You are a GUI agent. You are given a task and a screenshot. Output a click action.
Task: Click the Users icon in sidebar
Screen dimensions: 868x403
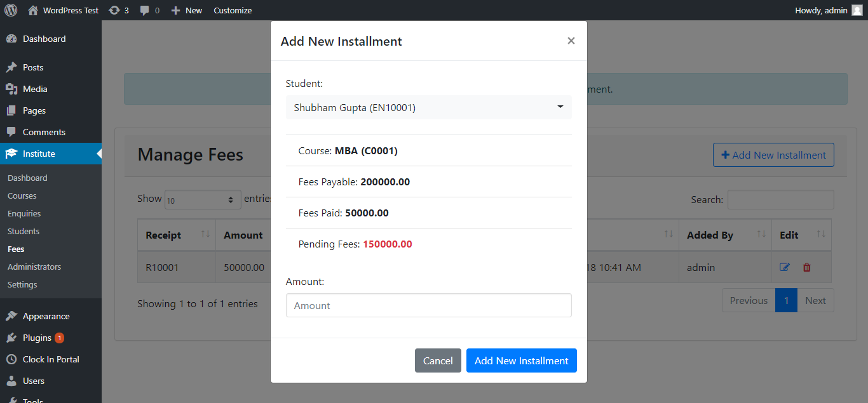(x=11, y=381)
